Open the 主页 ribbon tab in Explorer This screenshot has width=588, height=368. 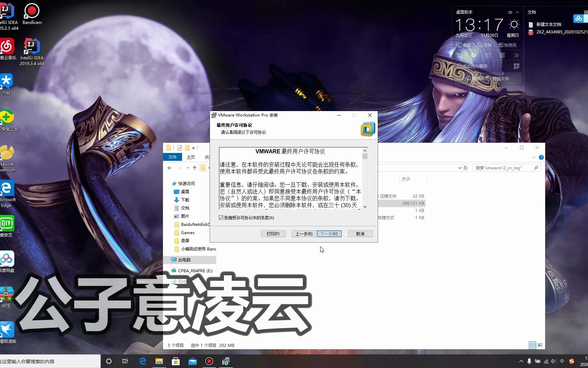pyautogui.click(x=191, y=157)
